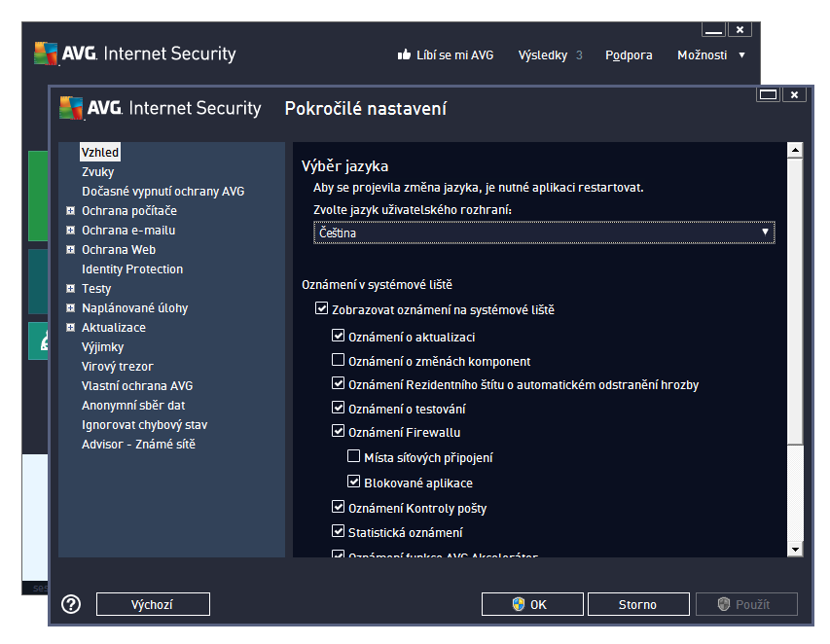Expand the Naplánované úlohy tree node
Image resolution: width=830 pixels, height=644 pixels.
[70, 308]
